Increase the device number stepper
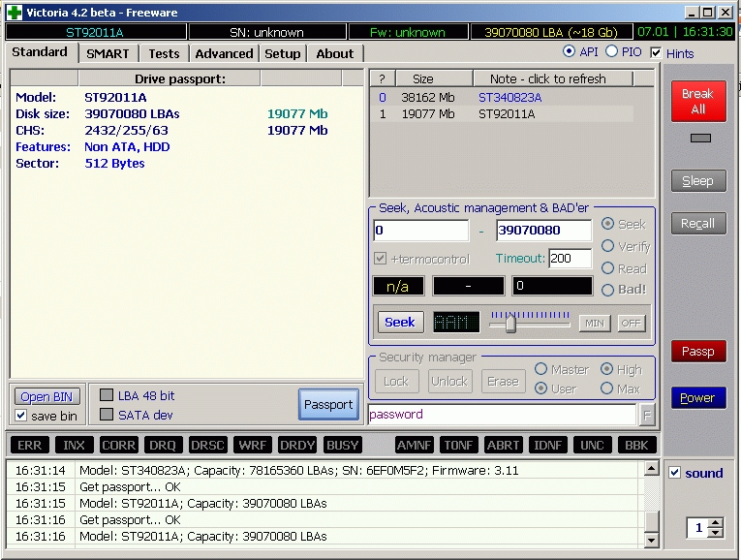This screenshot has height=560, width=741. click(x=716, y=522)
